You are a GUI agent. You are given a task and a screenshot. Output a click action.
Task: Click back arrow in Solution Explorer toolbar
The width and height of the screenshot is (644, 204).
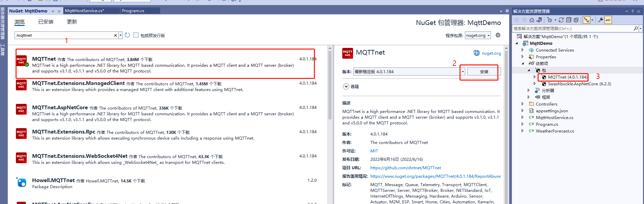coord(517,20)
